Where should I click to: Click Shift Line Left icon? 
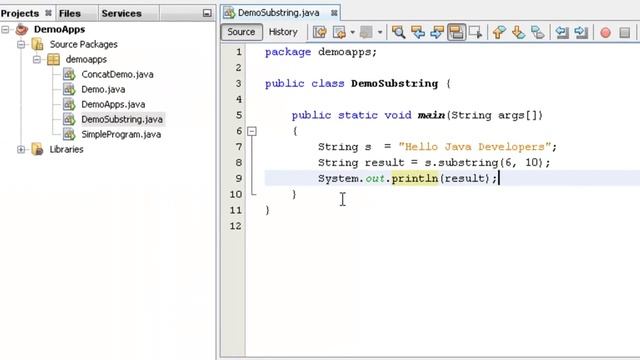pyautogui.click(x=562, y=32)
